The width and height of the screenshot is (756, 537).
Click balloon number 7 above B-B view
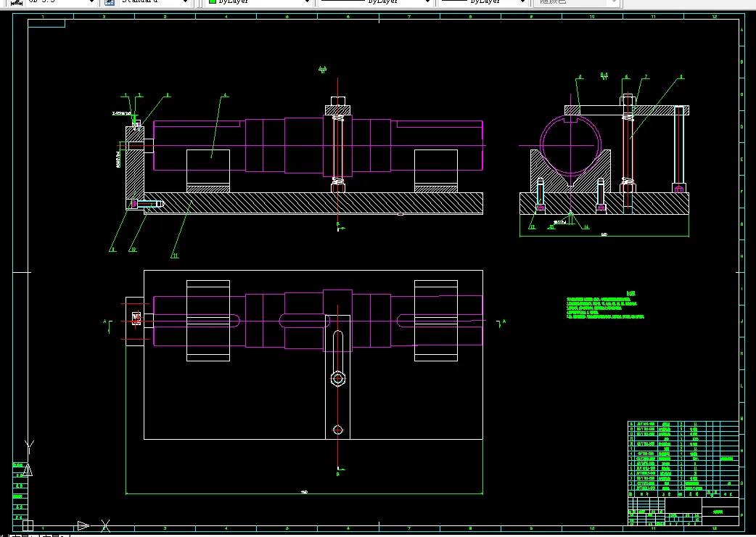tap(646, 77)
